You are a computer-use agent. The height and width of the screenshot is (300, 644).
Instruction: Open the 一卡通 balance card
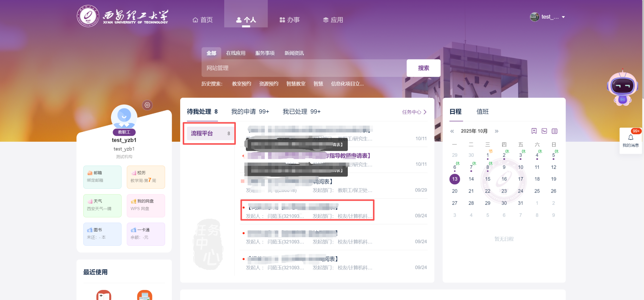coord(146,234)
